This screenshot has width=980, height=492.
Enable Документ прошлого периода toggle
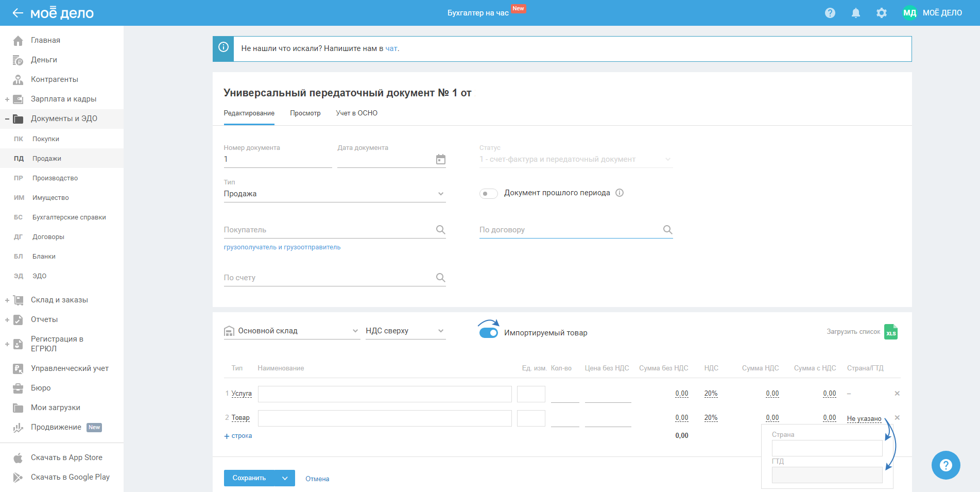click(488, 194)
